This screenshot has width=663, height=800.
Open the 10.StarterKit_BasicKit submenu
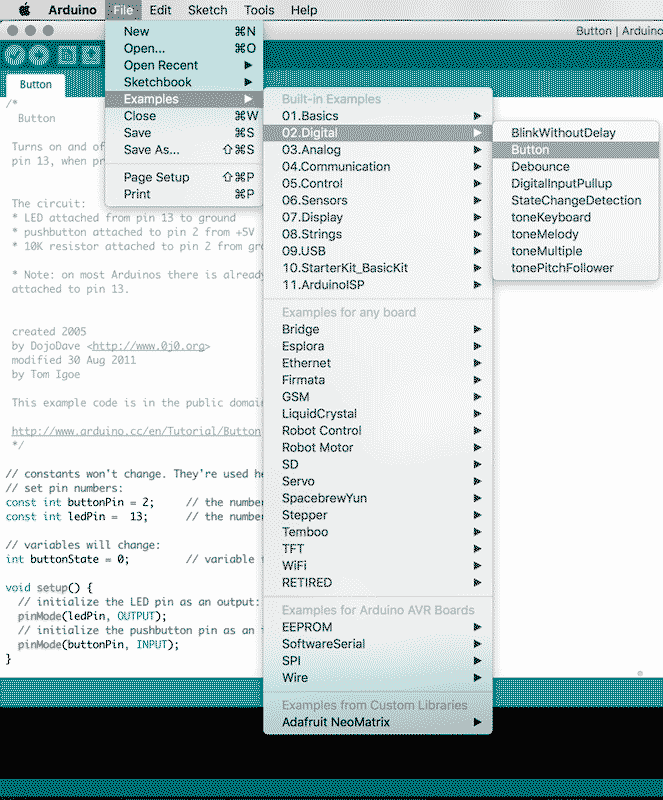(378, 267)
